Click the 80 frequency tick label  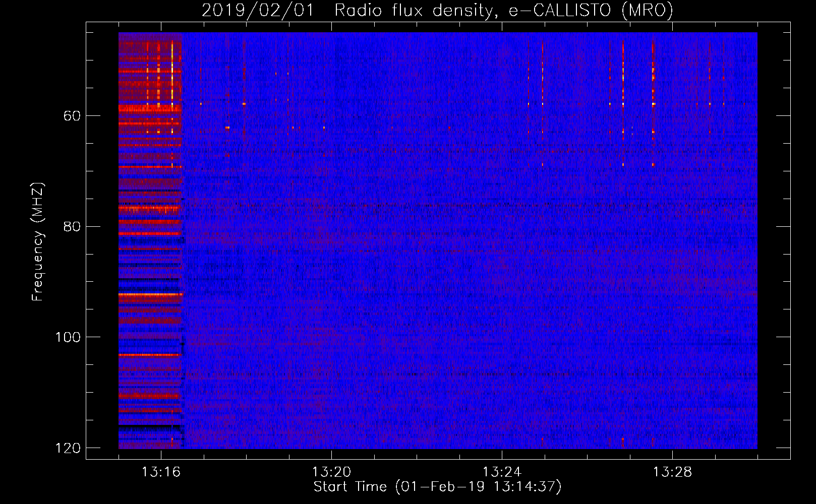[x=72, y=226]
